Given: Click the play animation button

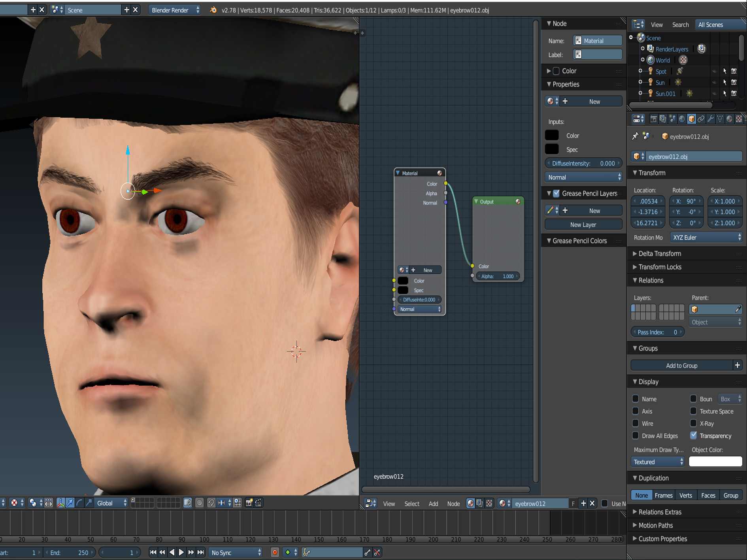Looking at the screenshot, I should [181, 552].
